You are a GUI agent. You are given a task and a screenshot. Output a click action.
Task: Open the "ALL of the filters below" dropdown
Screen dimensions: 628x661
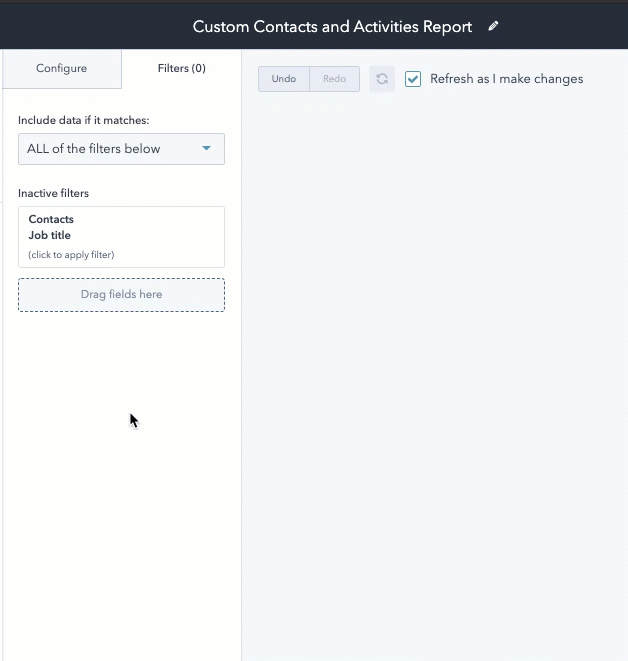121,149
